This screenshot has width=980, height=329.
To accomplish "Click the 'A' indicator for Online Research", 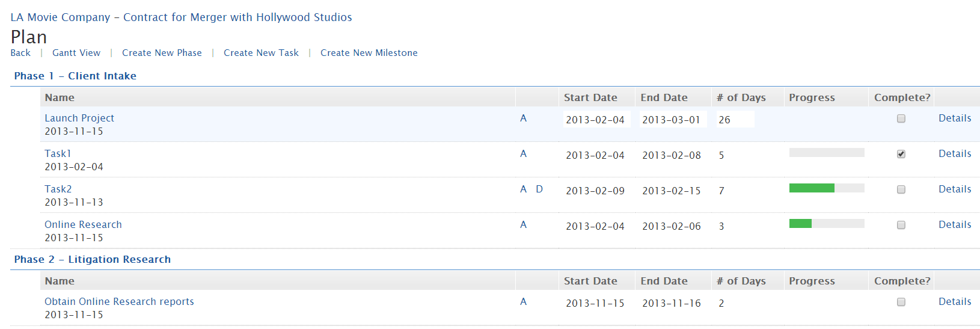I will click(x=523, y=225).
